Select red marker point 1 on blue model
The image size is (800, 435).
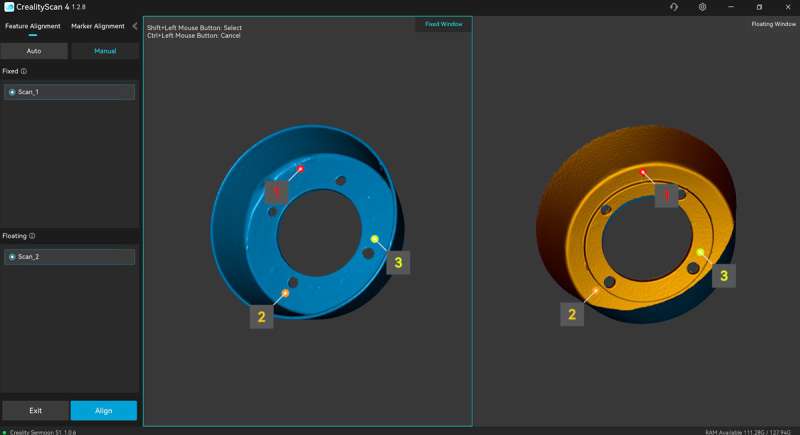click(x=300, y=169)
